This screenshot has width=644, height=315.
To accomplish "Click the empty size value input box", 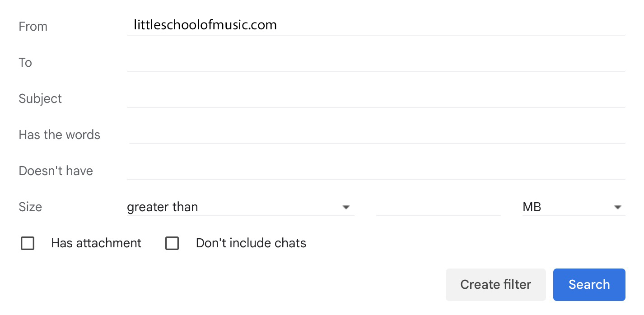I will coord(438,207).
